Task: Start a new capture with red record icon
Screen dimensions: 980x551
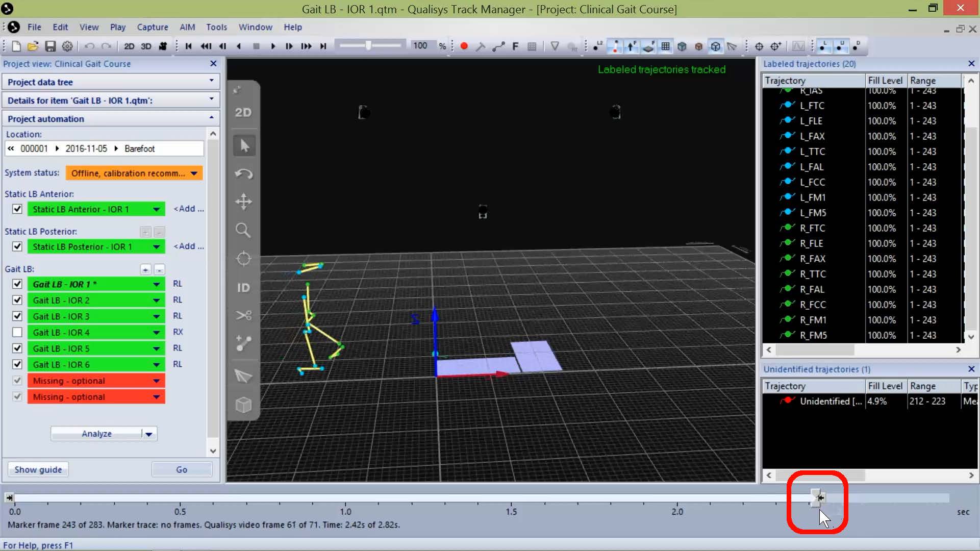Action: pyautogui.click(x=464, y=46)
